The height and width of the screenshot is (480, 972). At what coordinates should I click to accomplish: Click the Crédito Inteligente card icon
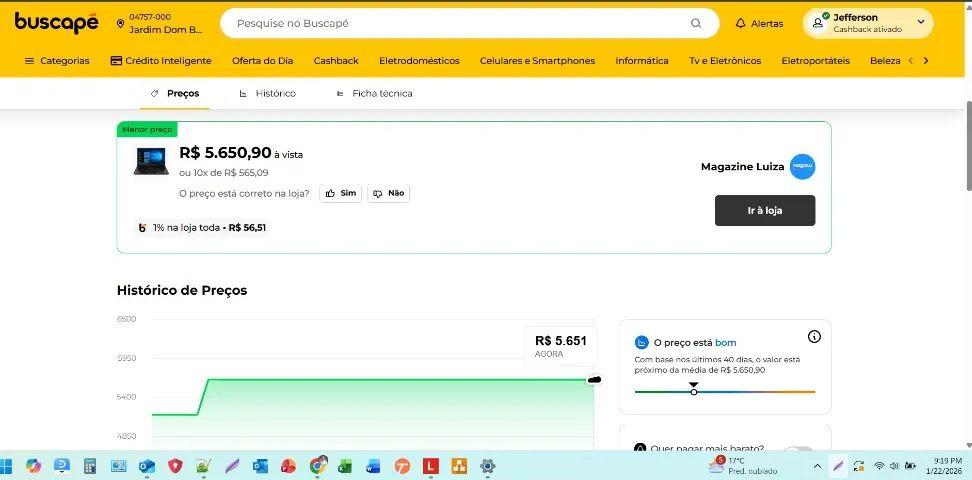tap(116, 61)
